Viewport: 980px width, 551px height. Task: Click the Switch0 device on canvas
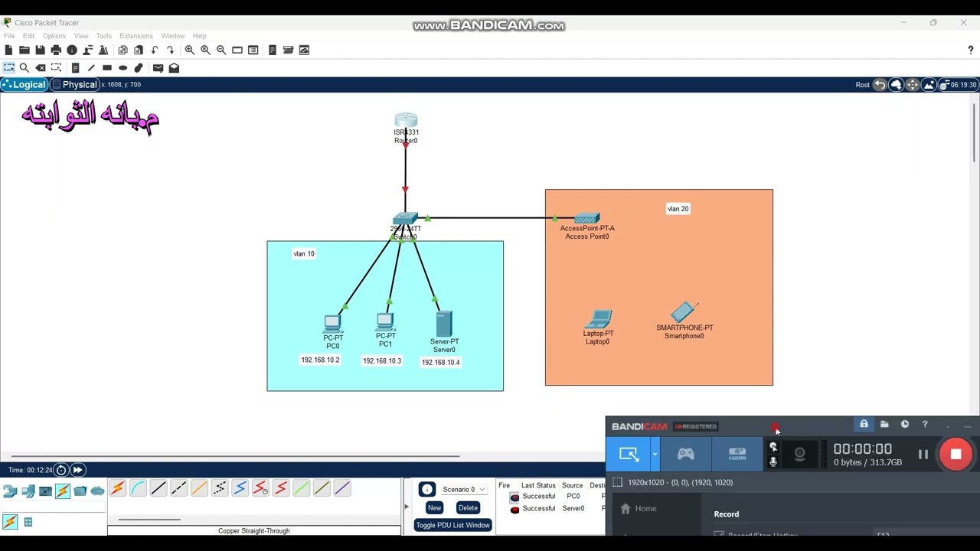[405, 220]
